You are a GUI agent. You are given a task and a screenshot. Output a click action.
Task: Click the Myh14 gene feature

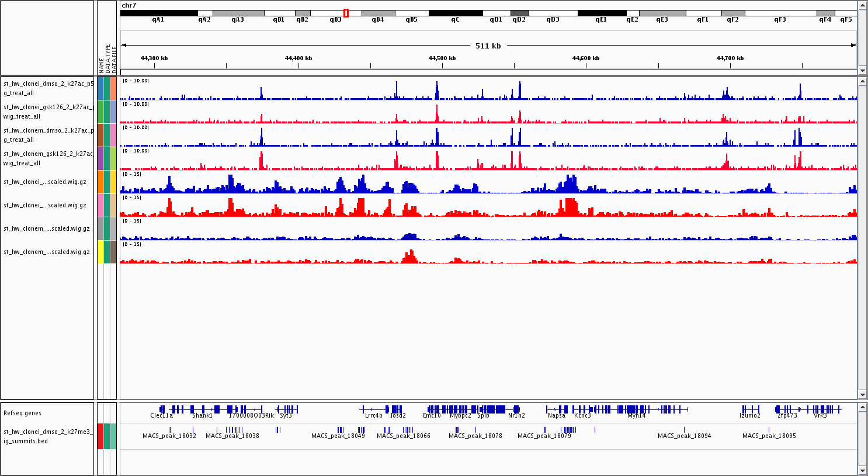coord(637,409)
